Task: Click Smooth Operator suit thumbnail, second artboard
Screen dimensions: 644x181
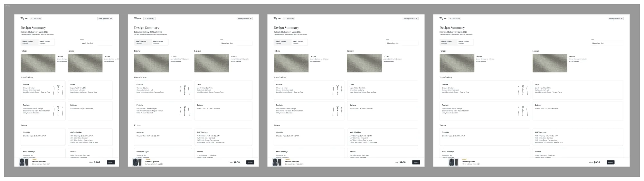Action: (137, 162)
